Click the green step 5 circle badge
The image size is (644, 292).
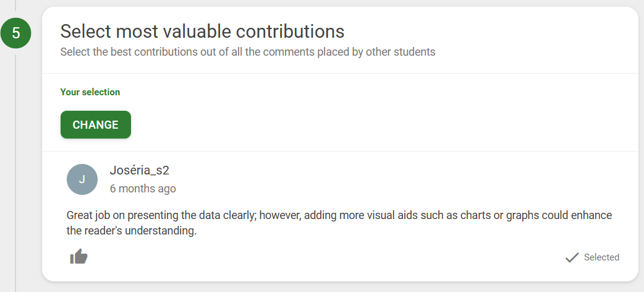[x=15, y=33]
